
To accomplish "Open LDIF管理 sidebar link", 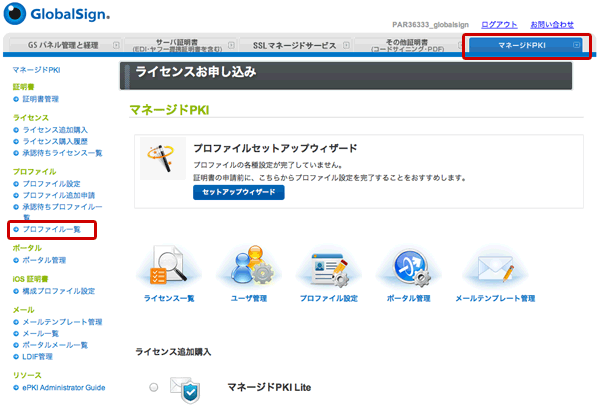I will (x=38, y=357).
